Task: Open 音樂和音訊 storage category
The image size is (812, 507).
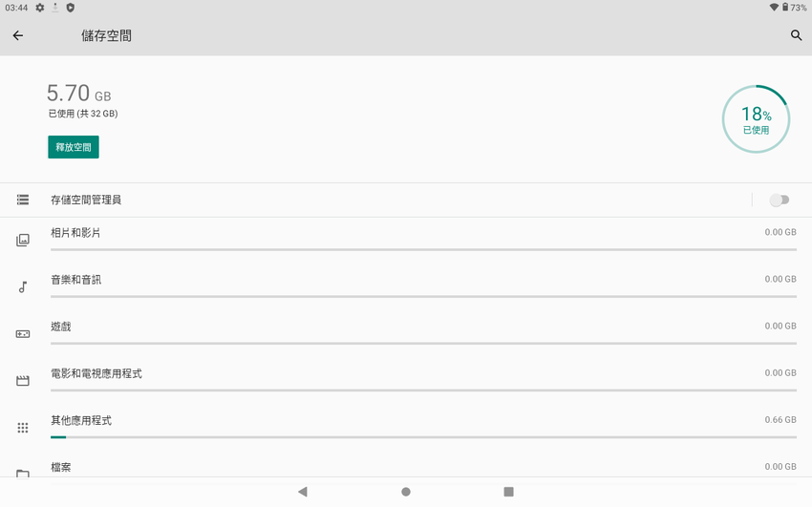Action: click(x=406, y=287)
